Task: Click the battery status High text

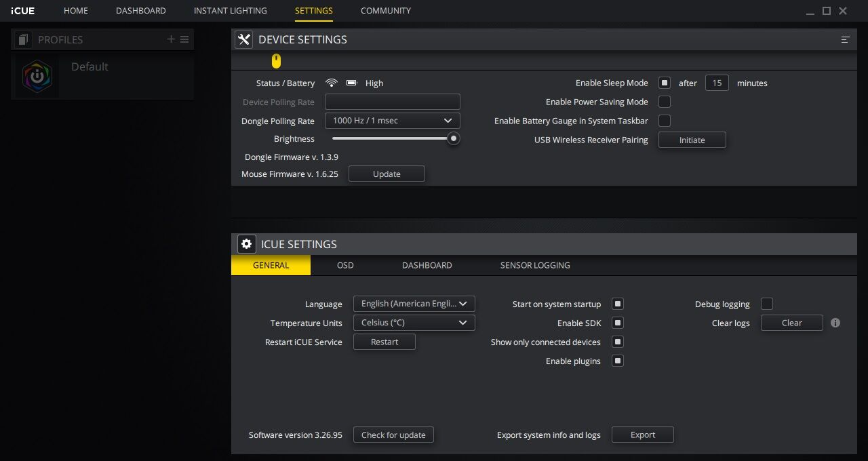Action: pos(374,83)
